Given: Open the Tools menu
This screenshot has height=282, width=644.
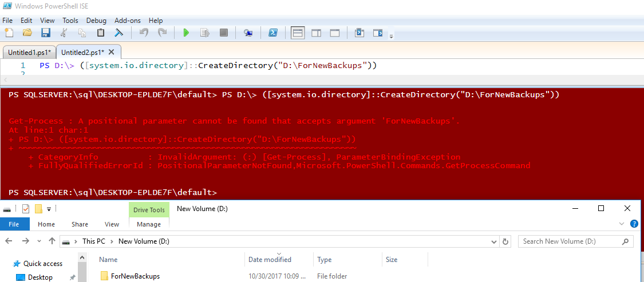Looking at the screenshot, I should pyautogui.click(x=70, y=21).
